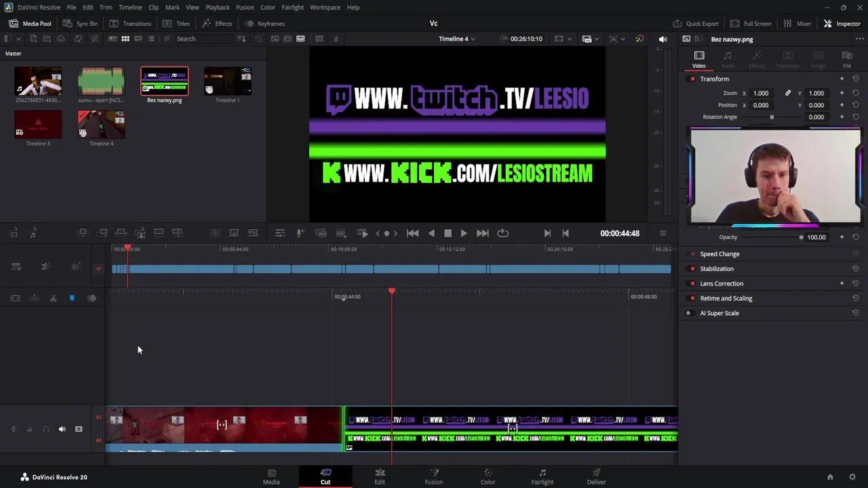Screen dimensions: 868x488
Task: Expand AI Super Scale section
Action: (719, 313)
